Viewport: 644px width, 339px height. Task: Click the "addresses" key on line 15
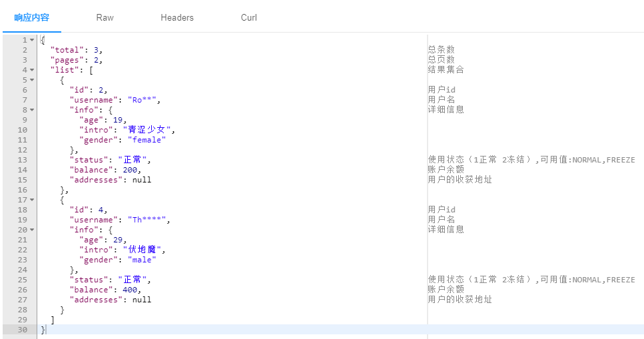(x=96, y=180)
